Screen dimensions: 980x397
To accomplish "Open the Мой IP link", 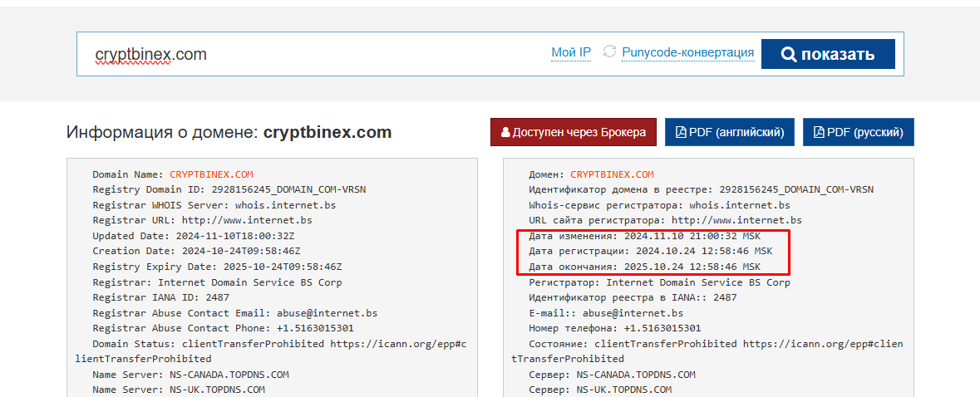I will (571, 53).
